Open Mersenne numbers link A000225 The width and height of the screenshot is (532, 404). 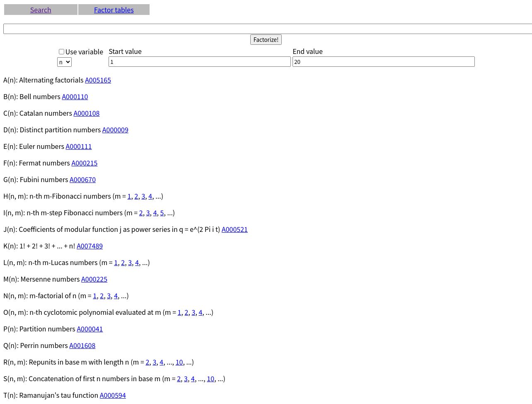coord(94,279)
